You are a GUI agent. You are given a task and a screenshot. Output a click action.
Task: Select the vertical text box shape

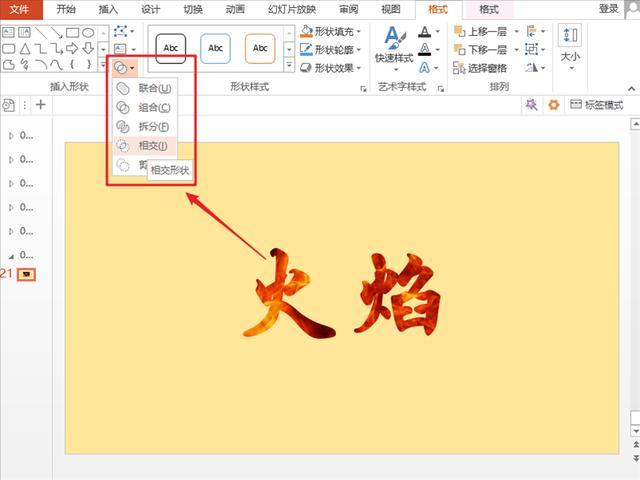(24, 32)
